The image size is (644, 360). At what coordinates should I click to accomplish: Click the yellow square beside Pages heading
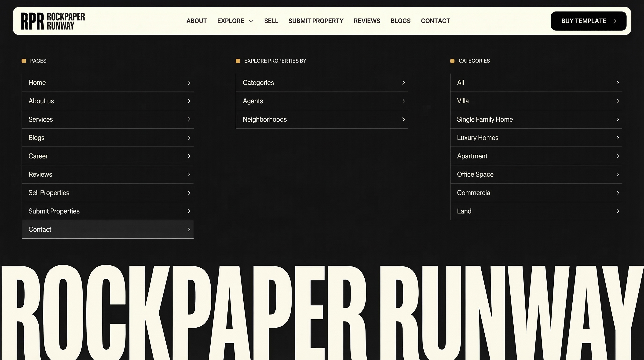(24, 61)
